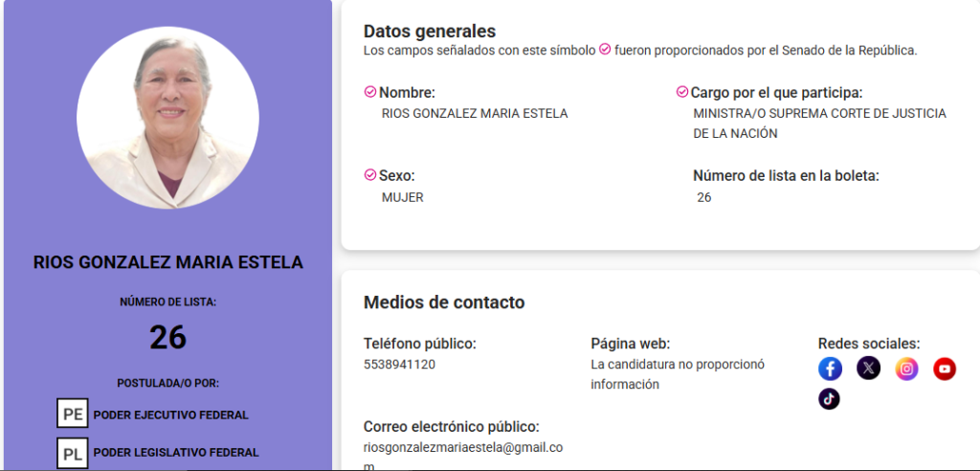The height and width of the screenshot is (471, 980).
Task: Click Poder Ejecutivo Federal label
Action: coord(171,415)
